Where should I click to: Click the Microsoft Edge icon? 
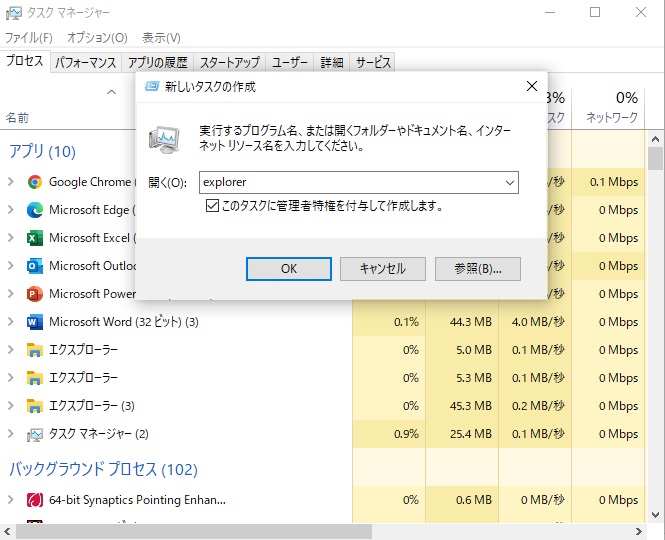click(x=35, y=210)
